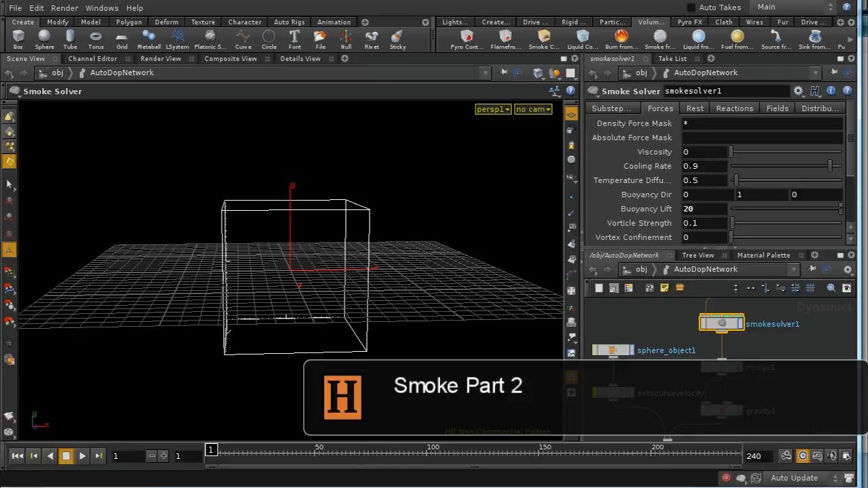The width and height of the screenshot is (868, 488).
Task: Select the sphere_object1 node in the network editor
Action: coord(612,350)
